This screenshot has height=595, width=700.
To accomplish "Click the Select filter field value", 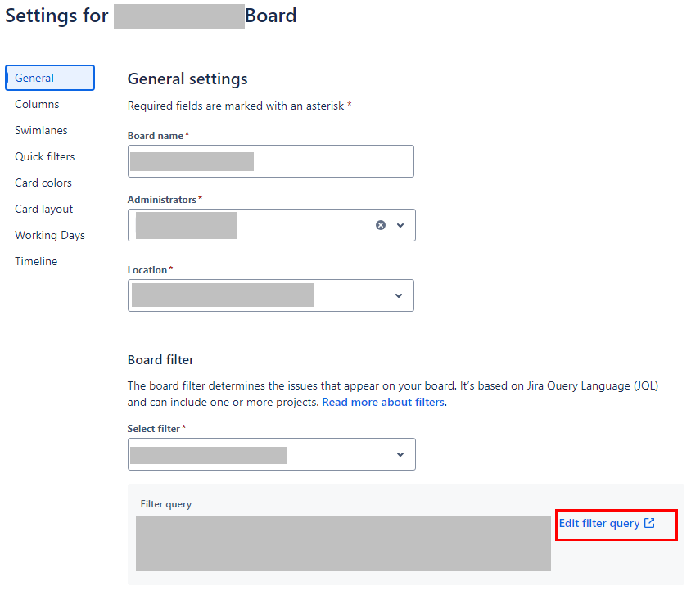I will tap(209, 455).
